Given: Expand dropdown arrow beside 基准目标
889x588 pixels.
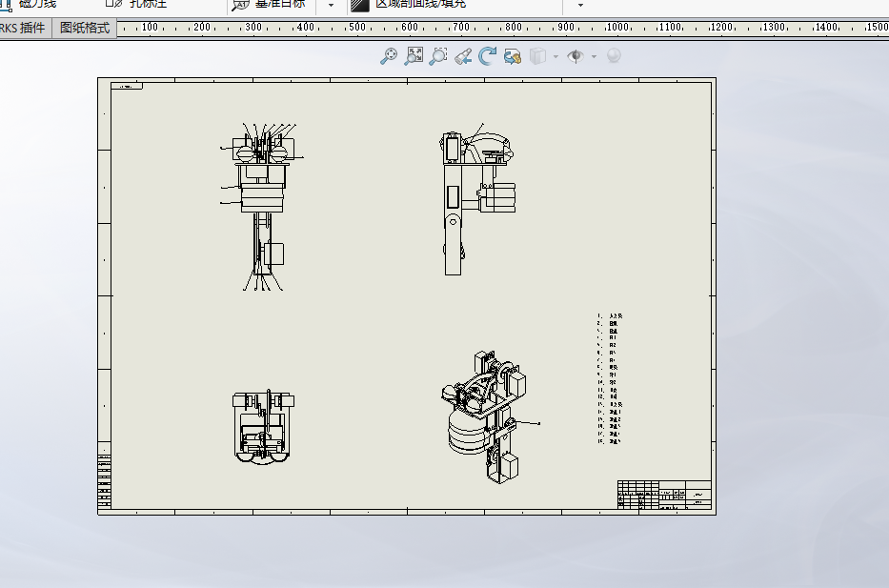Looking at the screenshot, I should pyautogui.click(x=331, y=5).
